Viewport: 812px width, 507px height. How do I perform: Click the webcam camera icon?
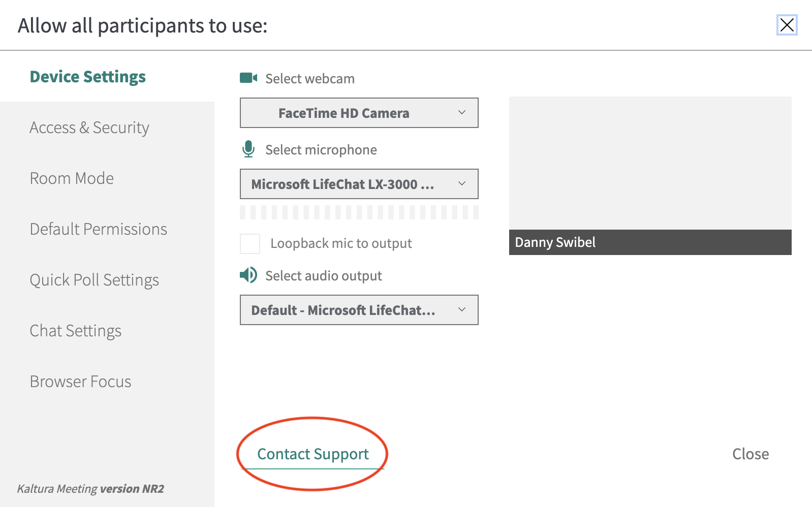pos(248,78)
